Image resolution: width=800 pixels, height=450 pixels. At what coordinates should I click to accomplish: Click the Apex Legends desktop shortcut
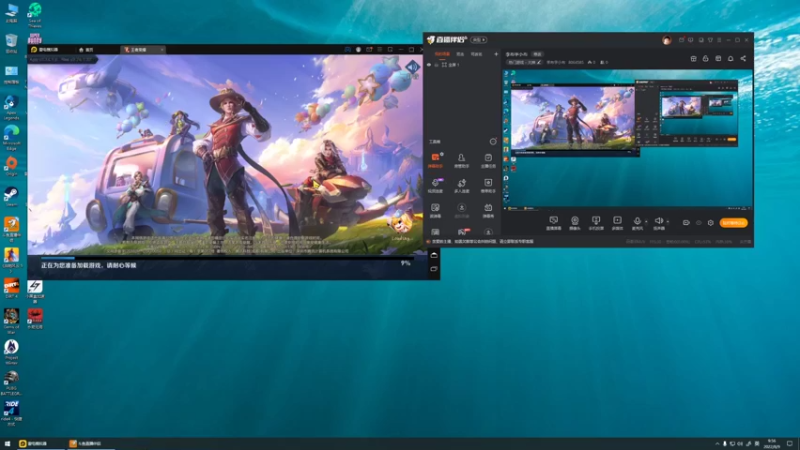11,106
